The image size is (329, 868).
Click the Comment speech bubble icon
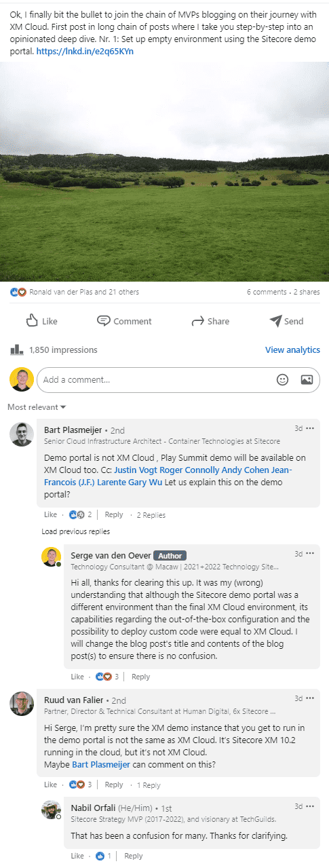(x=104, y=321)
